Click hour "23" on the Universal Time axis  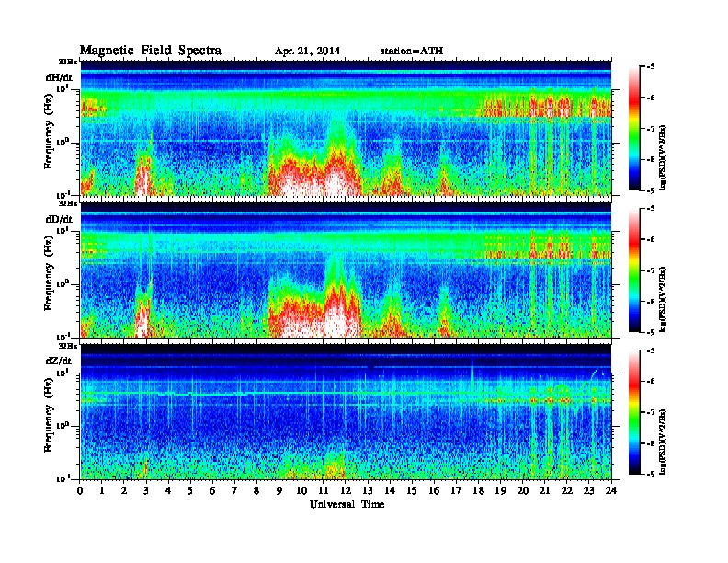[588, 490]
